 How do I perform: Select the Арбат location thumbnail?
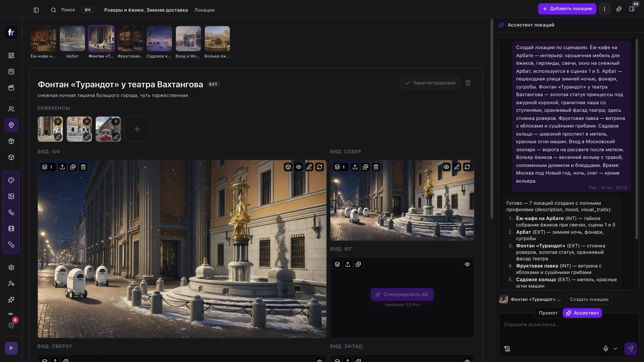pos(72,39)
